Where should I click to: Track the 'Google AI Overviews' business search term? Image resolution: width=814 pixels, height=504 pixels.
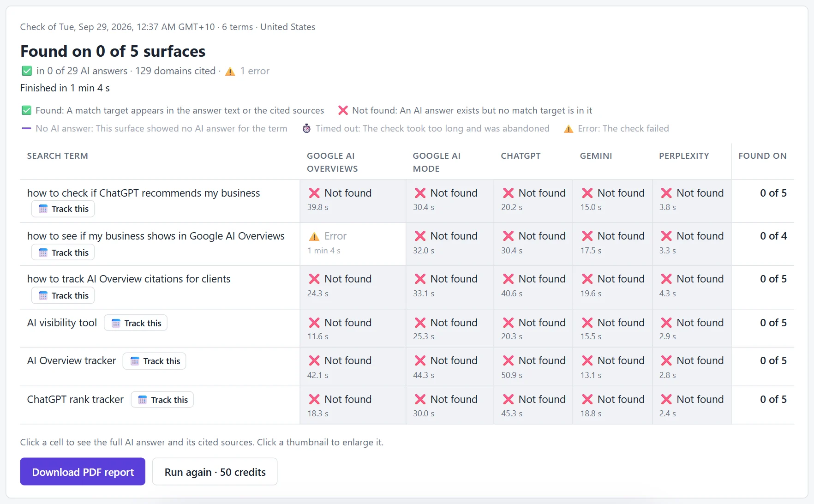pyautogui.click(x=63, y=252)
